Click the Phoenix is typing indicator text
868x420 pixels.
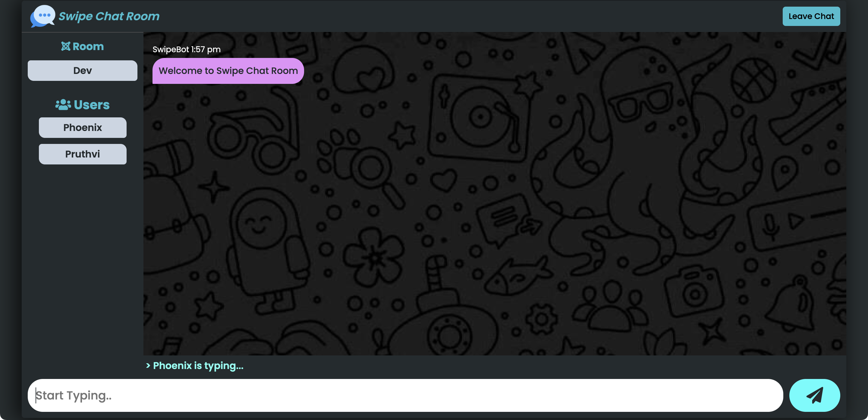[x=198, y=365]
